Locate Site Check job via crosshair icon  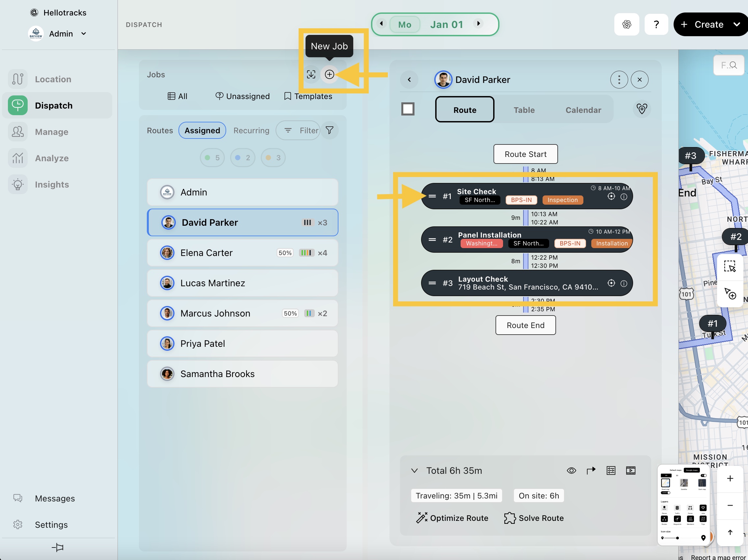[x=611, y=196]
